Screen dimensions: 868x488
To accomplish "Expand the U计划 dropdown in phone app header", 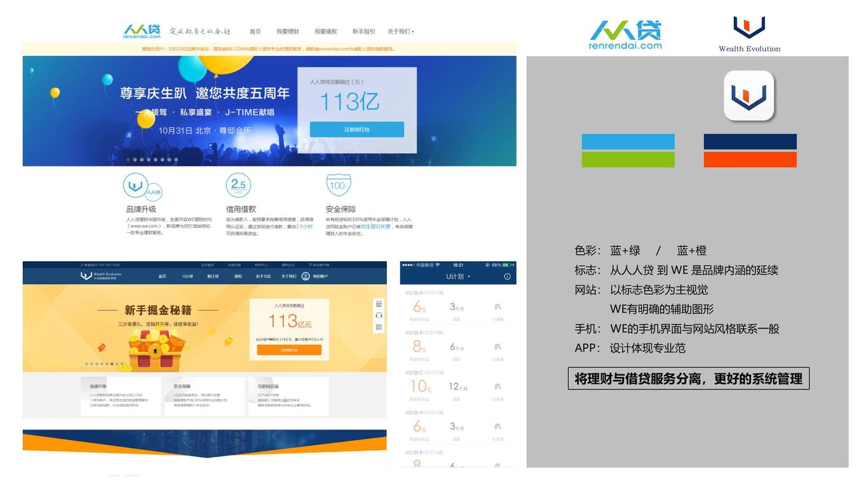I will [x=458, y=276].
